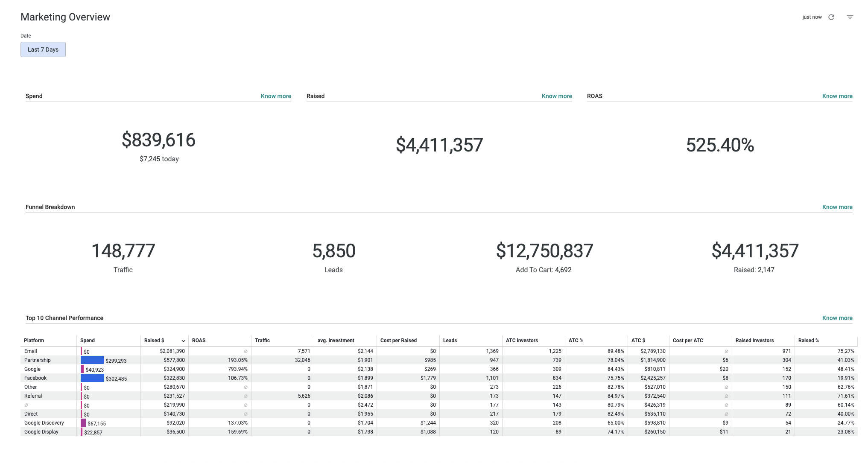Open the filters icon at top right
868x463 pixels.
pos(850,17)
